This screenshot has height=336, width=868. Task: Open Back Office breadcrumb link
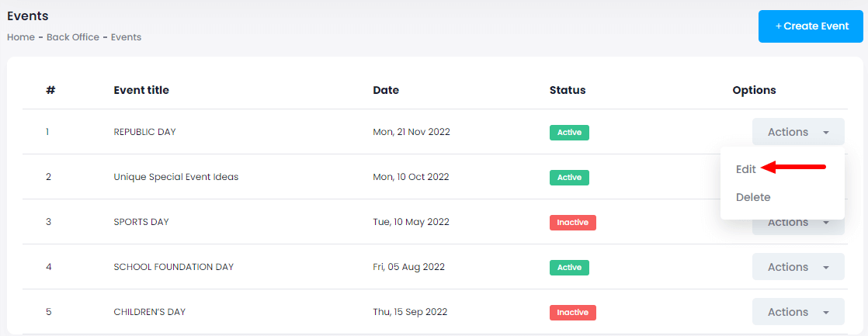point(73,37)
